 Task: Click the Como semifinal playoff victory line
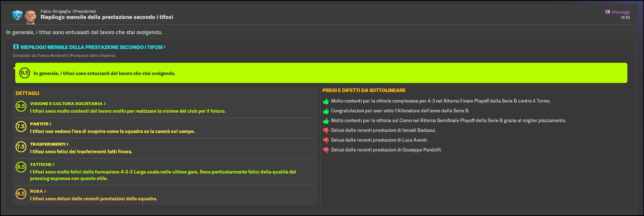click(449, 120)
